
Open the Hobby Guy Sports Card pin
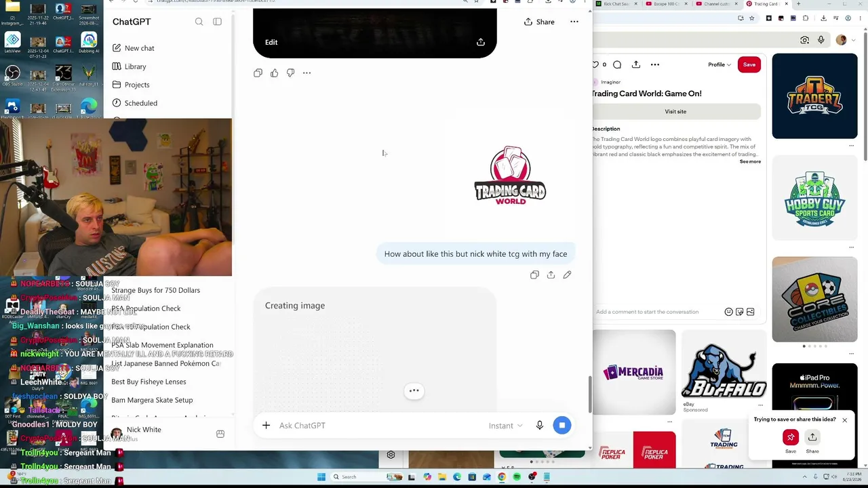coord(814,198)
